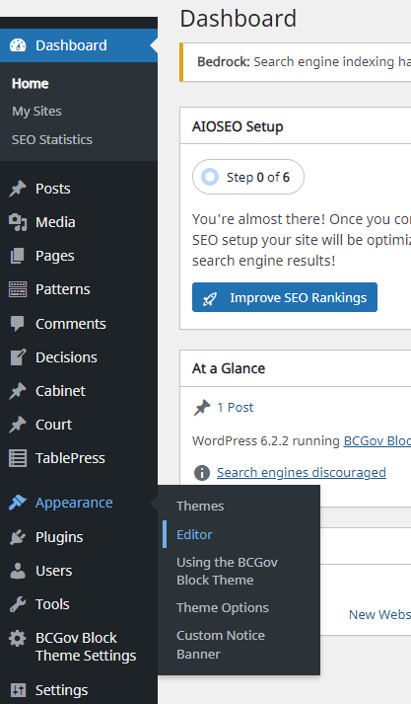Select the Patterns grid icon
Image resolution: width=411 pixels, height=704 pixels.
pos(18,290)
